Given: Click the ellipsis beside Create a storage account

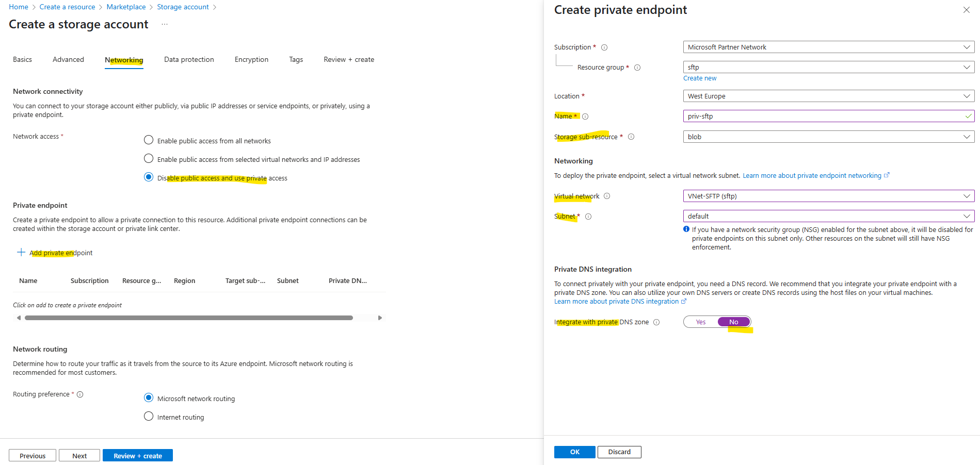Looking at the screenshot, I should tap(165, 24).
